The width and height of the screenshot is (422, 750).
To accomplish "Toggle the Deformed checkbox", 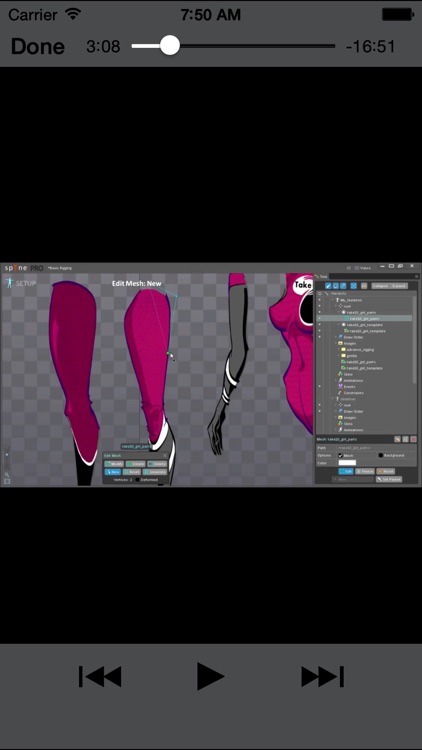I will 137,480.
